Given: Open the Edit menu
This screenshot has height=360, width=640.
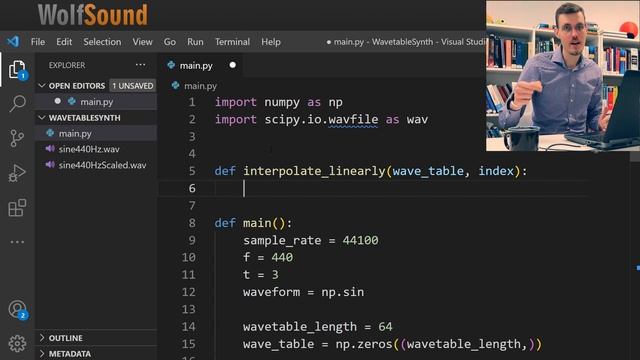Looking at the screenshot, I should 64,42.
